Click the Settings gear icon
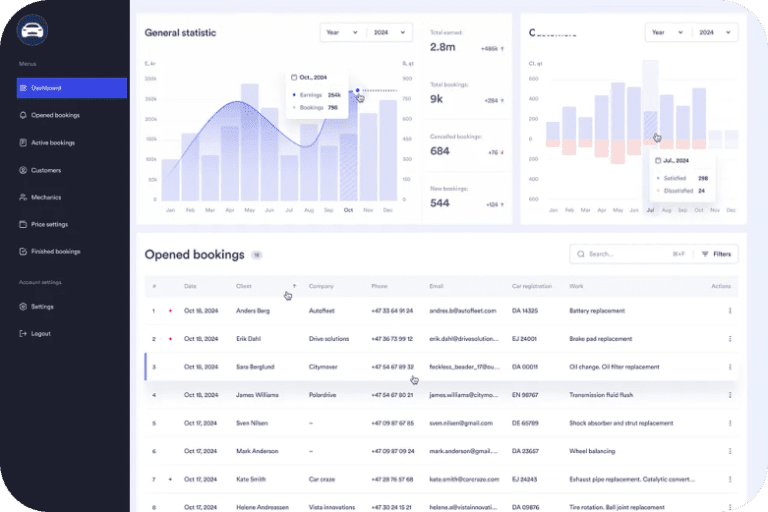This screenshot has width=768, height=512. tap(23, 306)
